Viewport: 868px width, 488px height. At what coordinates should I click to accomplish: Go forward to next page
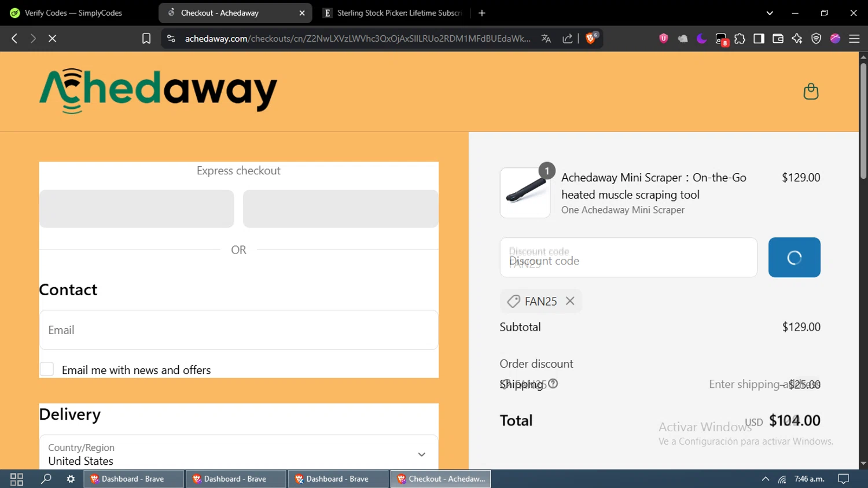coord(33,38)
